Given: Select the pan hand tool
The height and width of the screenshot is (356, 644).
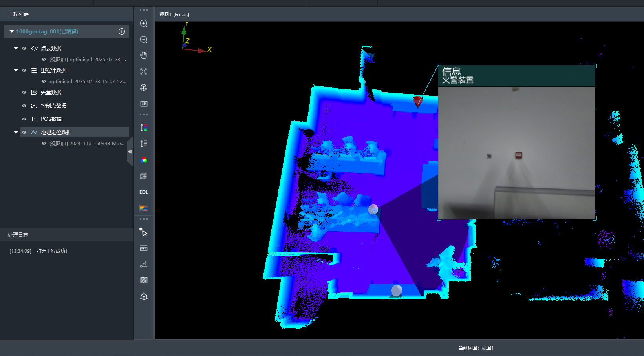Looking at the screenshot, I should [x=144, y=55].
